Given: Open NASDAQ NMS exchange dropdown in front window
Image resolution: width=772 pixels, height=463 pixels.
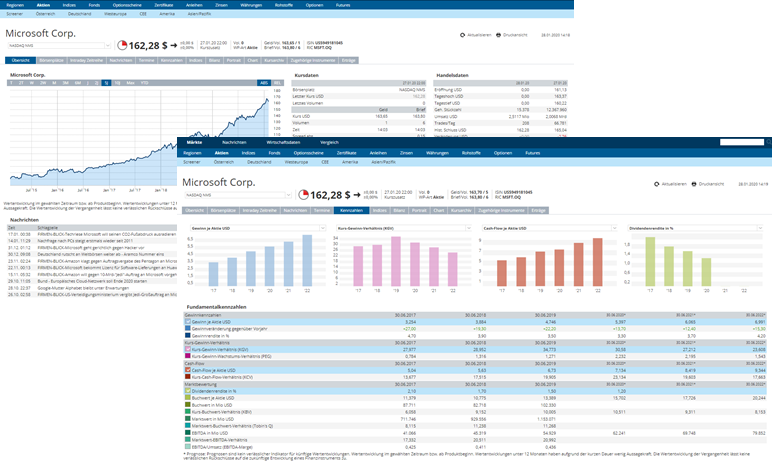Looking at the screenshot, I should coord(238,195).
